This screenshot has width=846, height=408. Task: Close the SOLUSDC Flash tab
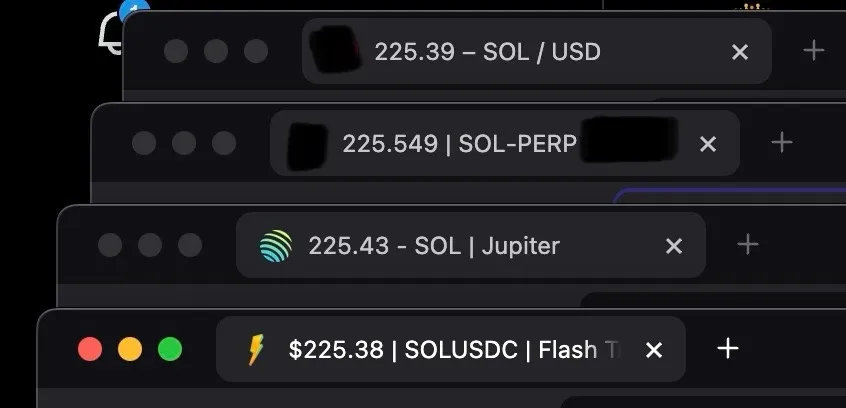(x=654, y=350)
